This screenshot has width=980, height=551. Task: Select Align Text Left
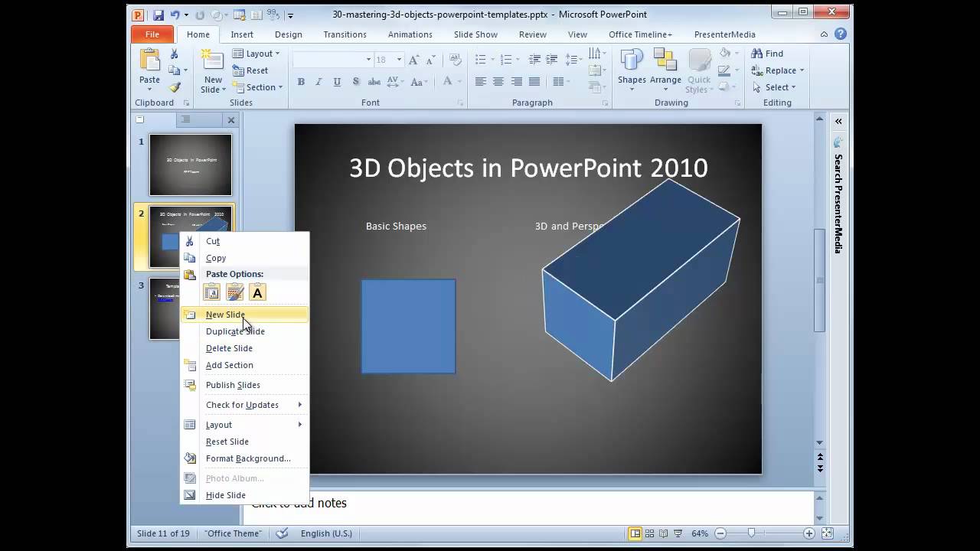coord(481,82)
